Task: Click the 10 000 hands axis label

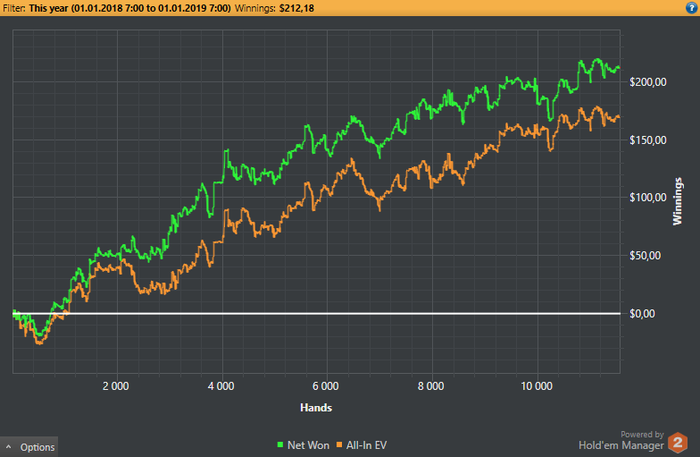Action: pyautogui.click(x=537, y=386)
